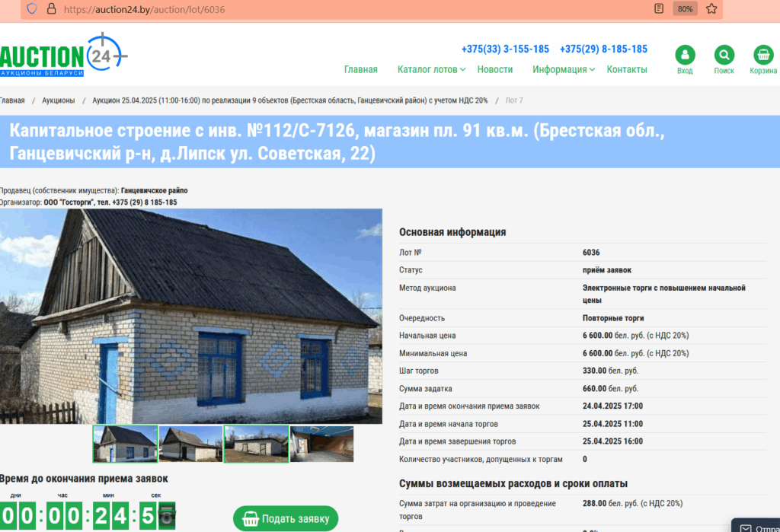Image resolution: width=780 pixels, height=532 pixels.
Task: Call the +375(33) 3-155-185 phone link
Action: 505,49
